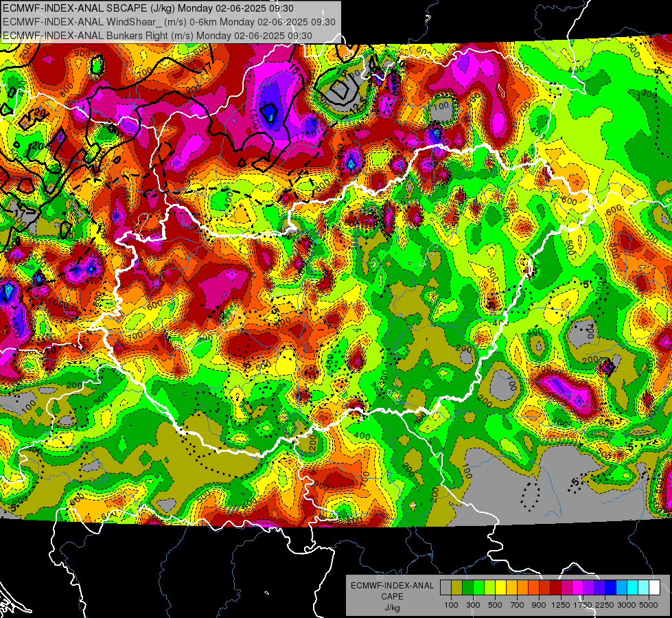Click the '700' legend tick value
The width and height of the screenshot is (672, 618).
(518, 605)
